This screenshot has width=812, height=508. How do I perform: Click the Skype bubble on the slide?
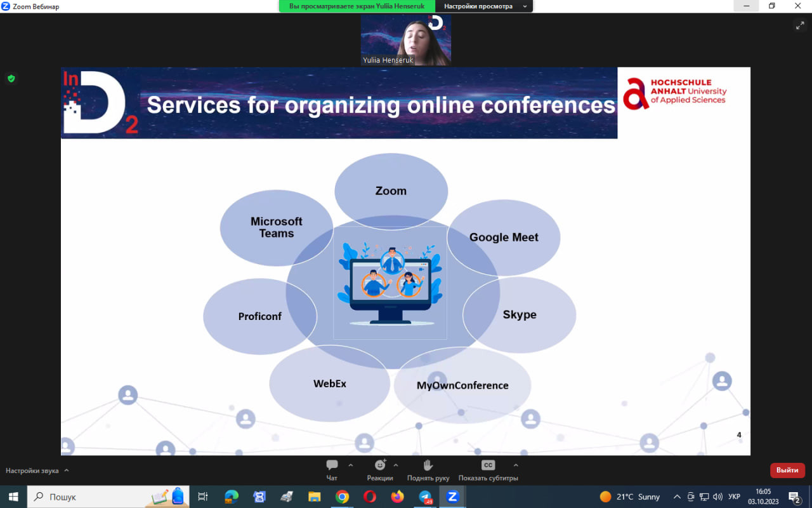[x=520, y=315]
